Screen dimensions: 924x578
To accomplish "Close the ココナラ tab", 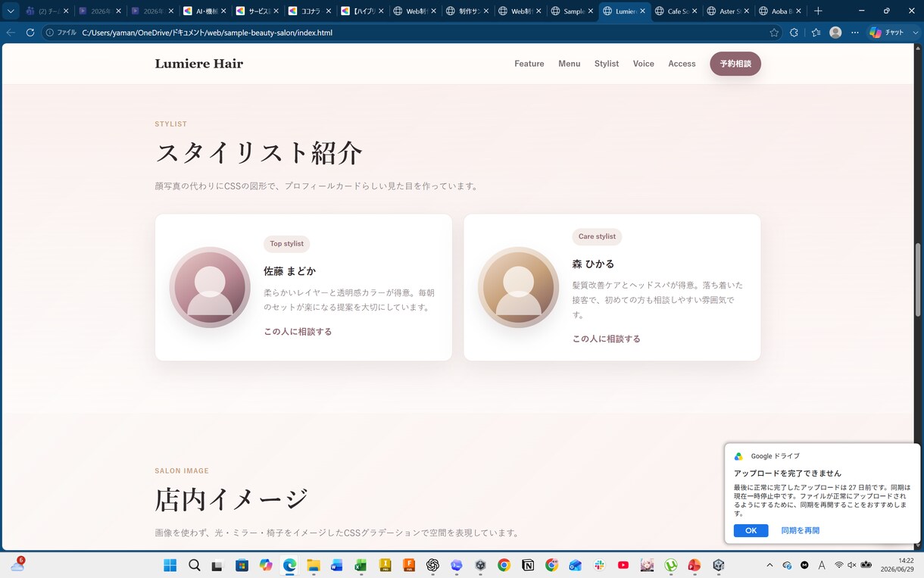I will point(329,11).
